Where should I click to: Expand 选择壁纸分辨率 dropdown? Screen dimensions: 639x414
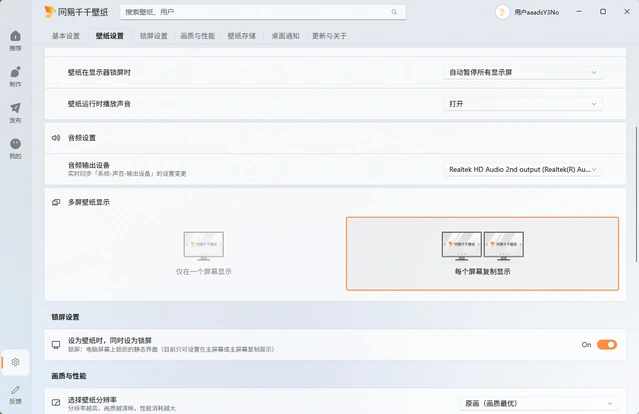(x=538, y=404)
